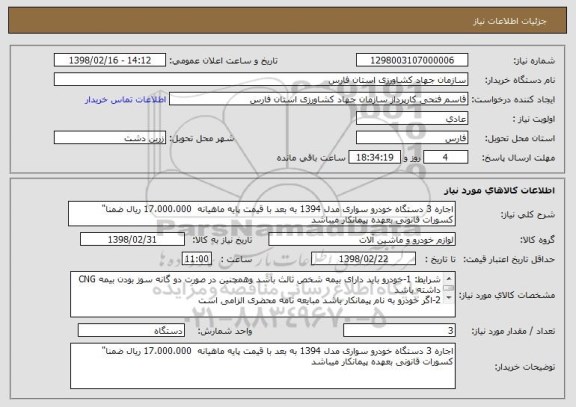The width and height of the screenshot is (576, 407).
Task: Click the حداقل تاریخ اعتبار قیمت label
Action: click(508, 259)
